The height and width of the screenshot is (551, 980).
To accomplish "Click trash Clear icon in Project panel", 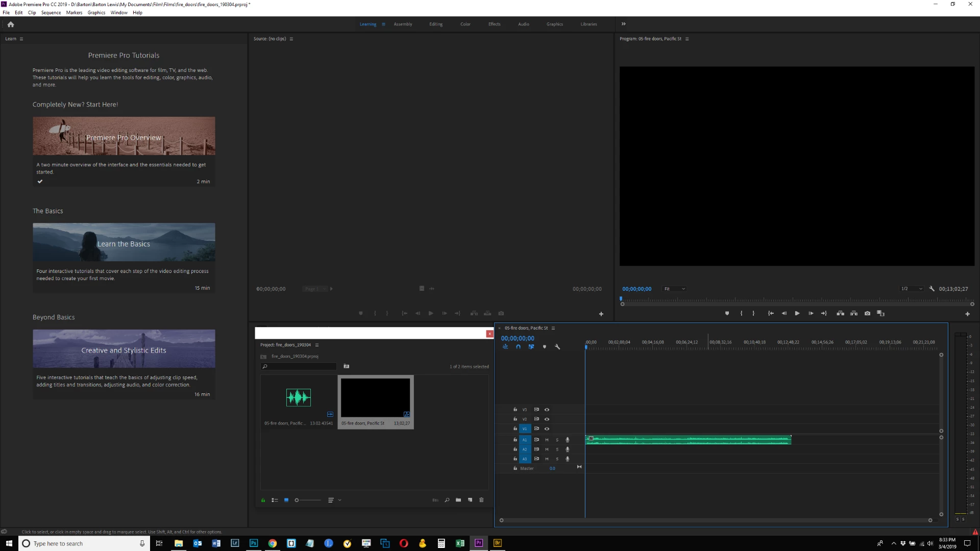I will [x=481, y=500].
